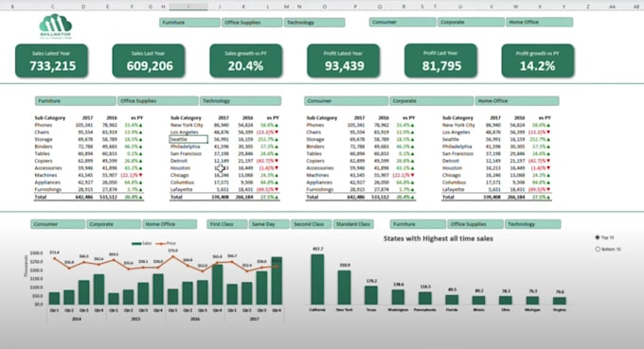Click the Skillnator logo image
Viewport: 644px width, 349px height.
pos(56,26)
